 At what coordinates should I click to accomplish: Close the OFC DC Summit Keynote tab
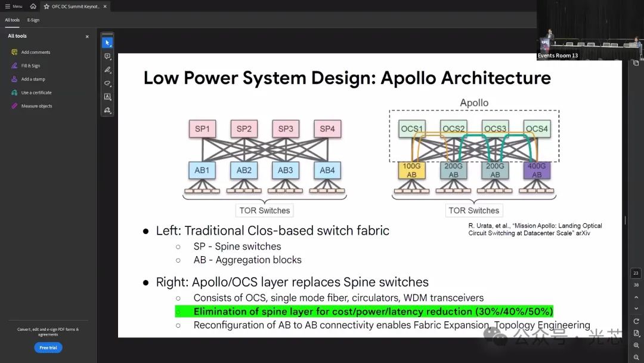point(105,7)
